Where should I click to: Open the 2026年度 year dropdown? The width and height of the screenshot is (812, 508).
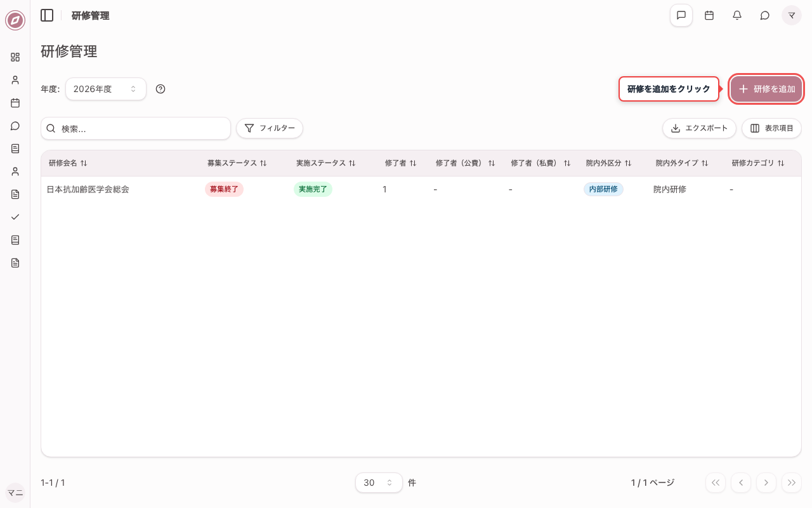click(106, 89)
